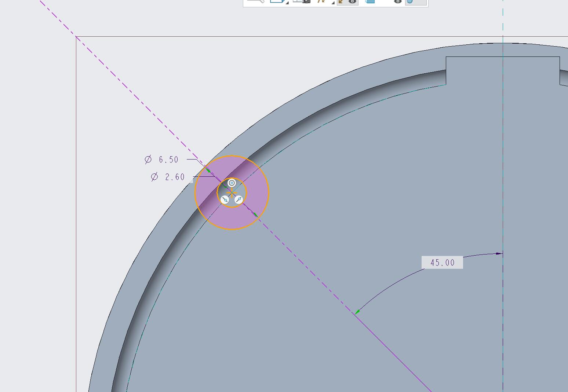Select the Ø 2.60 diameter dimension value
Screen dimensions: 568x392
[168, 177]
